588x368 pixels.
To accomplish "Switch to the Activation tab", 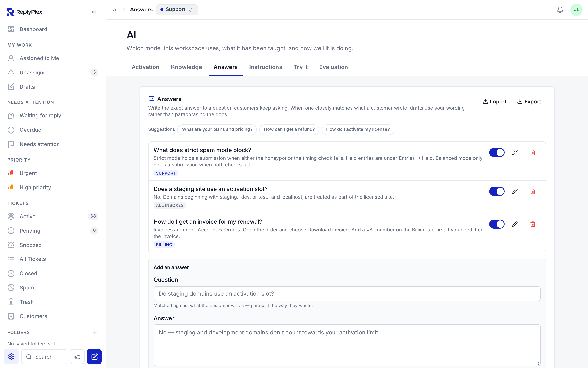I will click(145, 67).
